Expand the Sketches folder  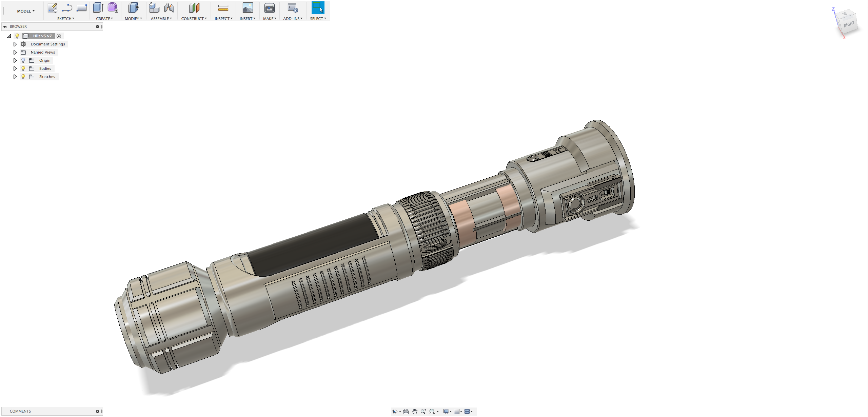pyautogui.click(x=15, y=77)
